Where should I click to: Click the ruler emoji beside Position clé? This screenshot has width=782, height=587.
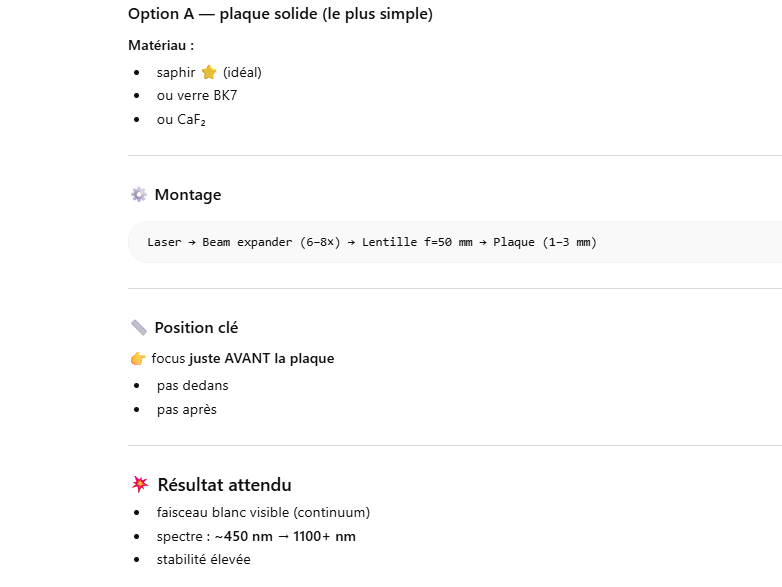tap(138, 328)
